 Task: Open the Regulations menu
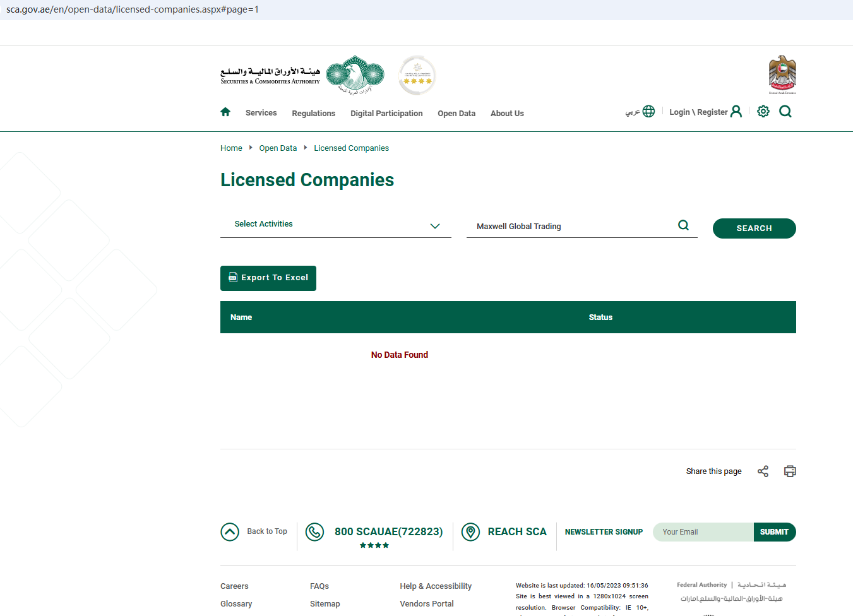(x=313, y=114)
